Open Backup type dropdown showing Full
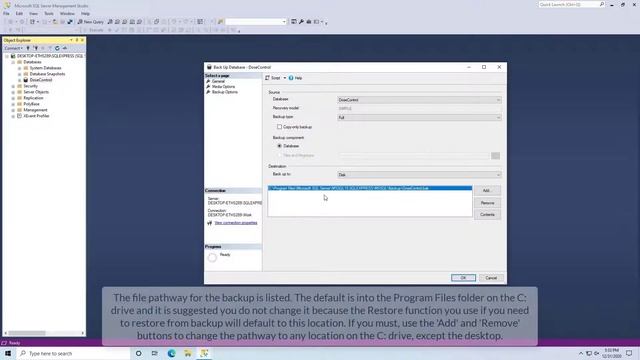 (x=419, y=118)
